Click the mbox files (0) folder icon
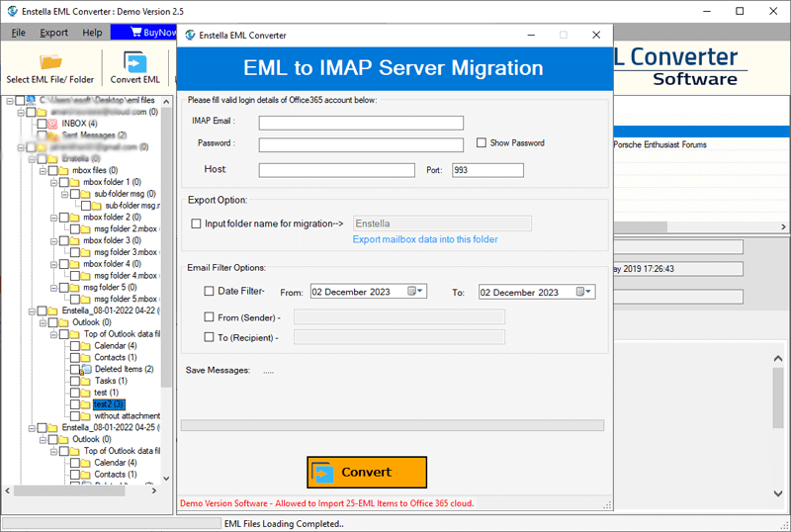This screenshot has width=791, height=532. [63, 171]
